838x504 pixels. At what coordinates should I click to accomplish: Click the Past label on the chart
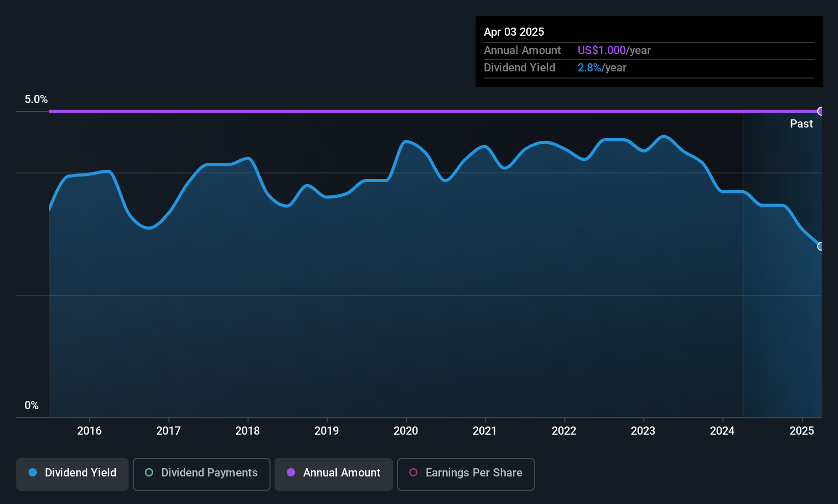coord(801,123)
